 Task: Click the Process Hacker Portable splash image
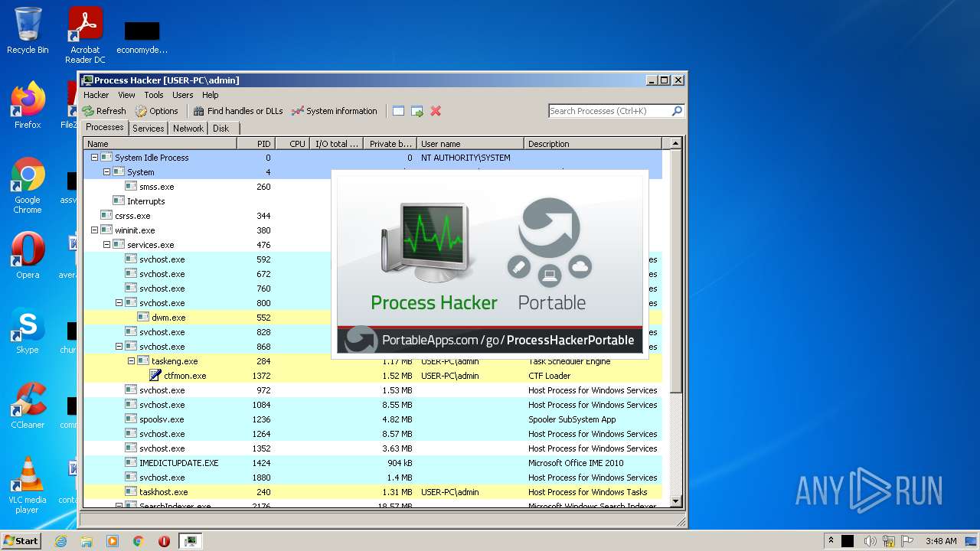490,264
